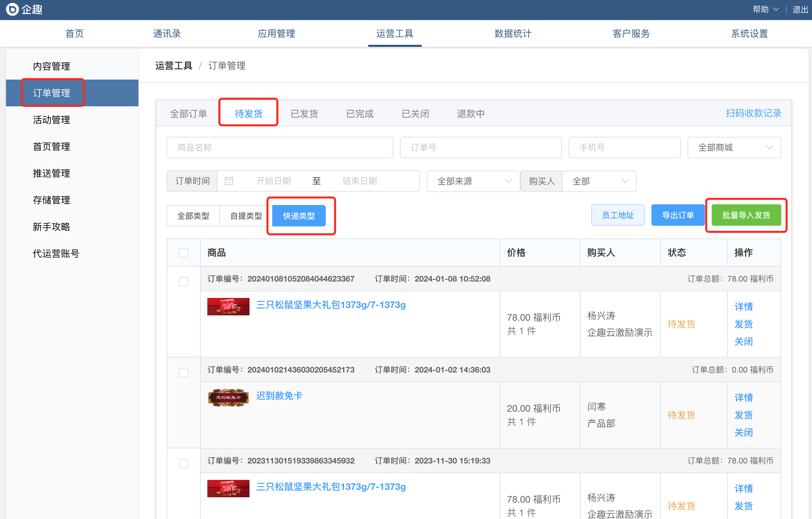Select the checkbox for order 202401021436030205452173

coord(184,372)
